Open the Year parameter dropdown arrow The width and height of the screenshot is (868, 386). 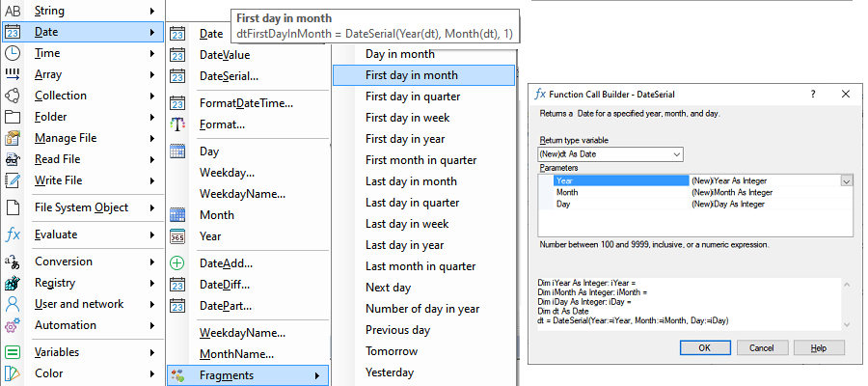pyautogui.click(x=846, y=180)
